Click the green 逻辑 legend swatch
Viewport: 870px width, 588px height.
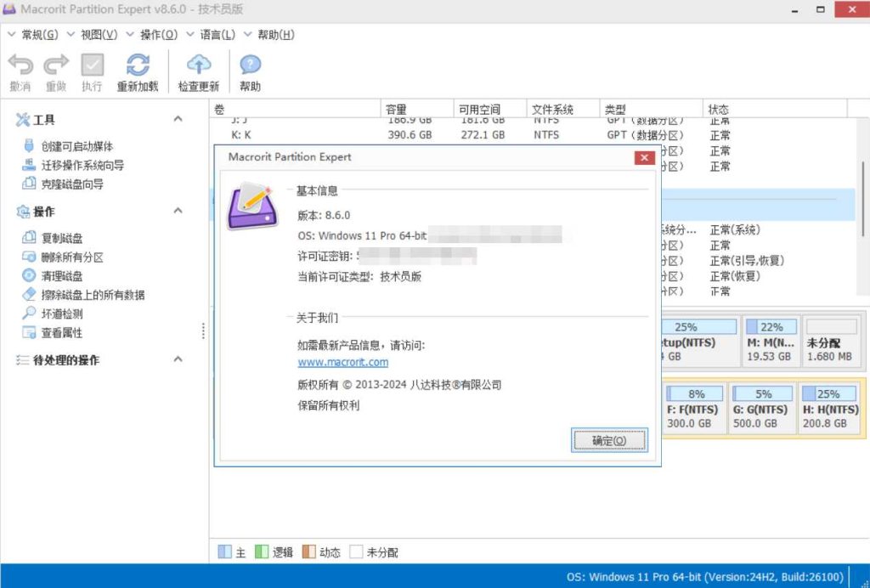(x=262, y=552)
